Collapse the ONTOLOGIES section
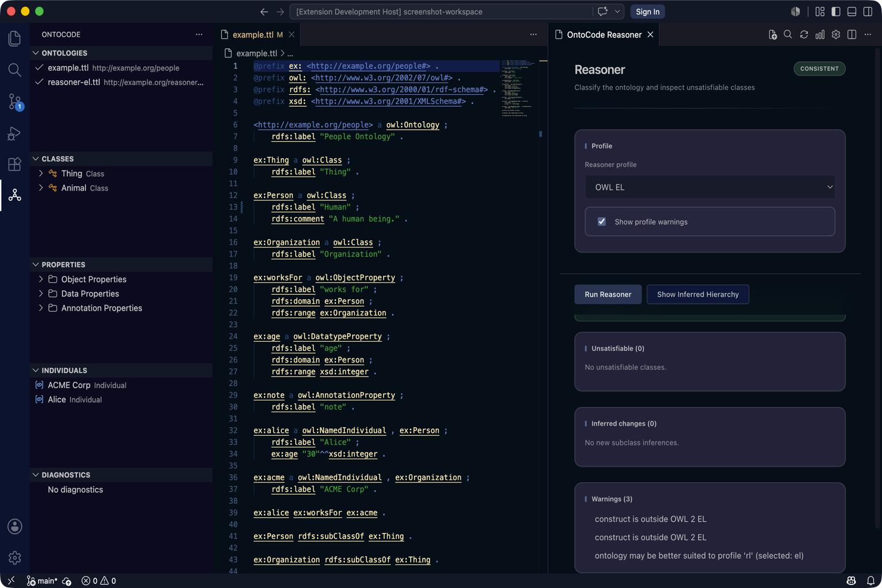Viewport: 882px width, 588px height. tap(121, 53)
